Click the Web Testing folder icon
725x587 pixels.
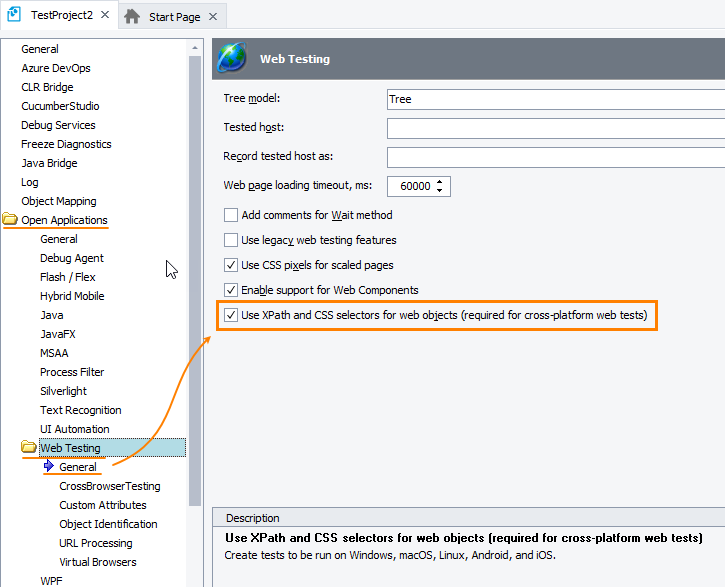point(29,448)
